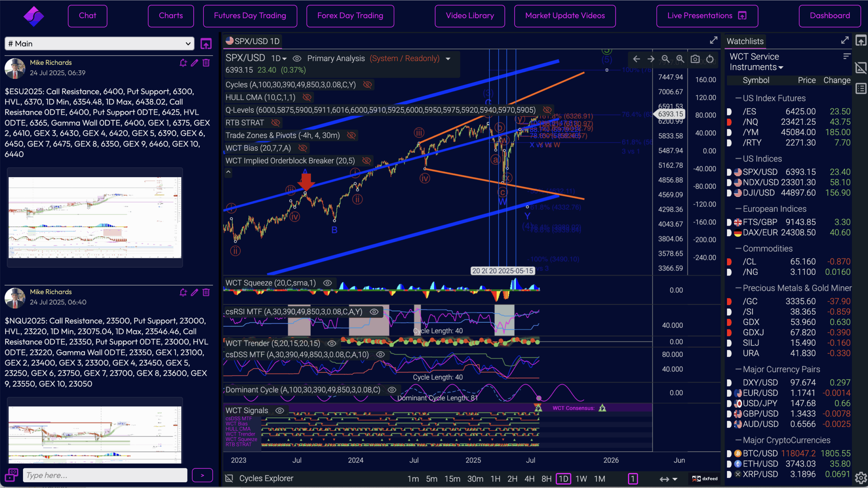
Task: Zoom in the chart
Action: (680, 59)
